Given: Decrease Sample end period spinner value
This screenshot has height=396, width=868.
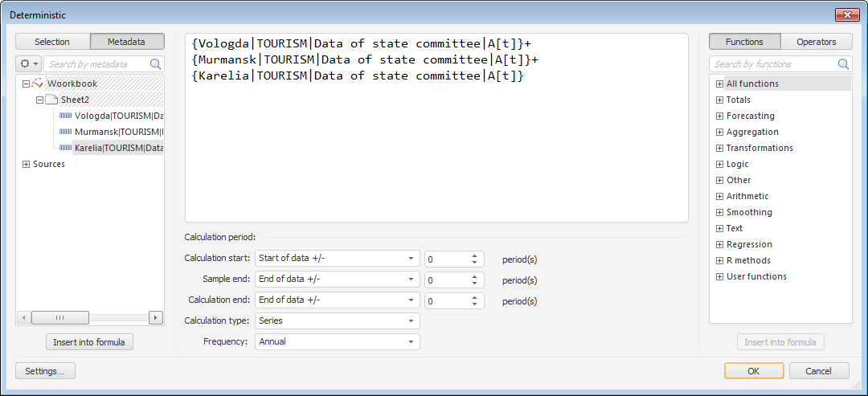Looking at the screenshot, I should (x=474, y=284).
